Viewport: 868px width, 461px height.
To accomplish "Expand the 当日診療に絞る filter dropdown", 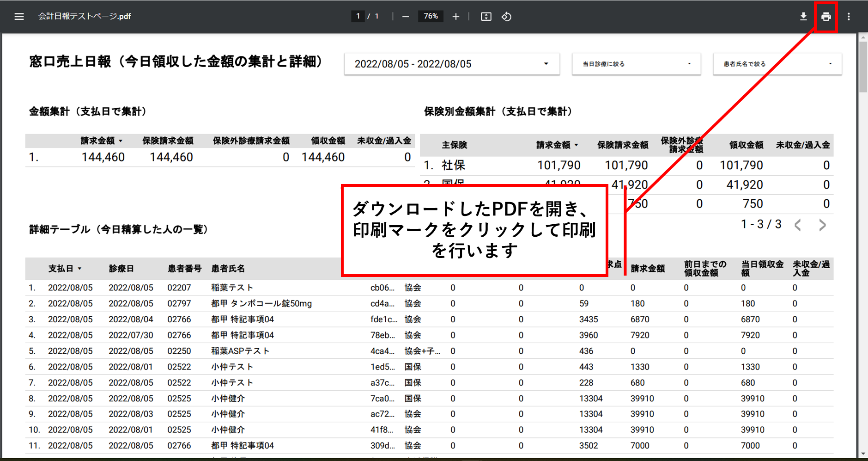I will tap(636, 64).
